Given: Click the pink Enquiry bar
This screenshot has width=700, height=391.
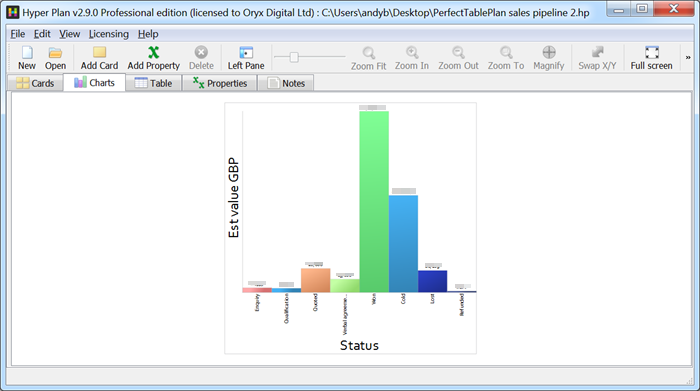Looking at the screenshot, I should click(257, 290).
